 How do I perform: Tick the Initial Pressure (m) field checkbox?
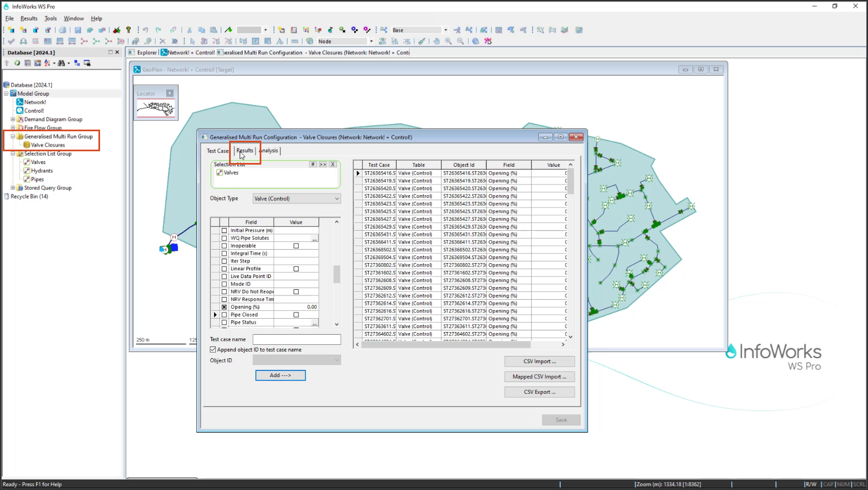(x=224, y=230)
